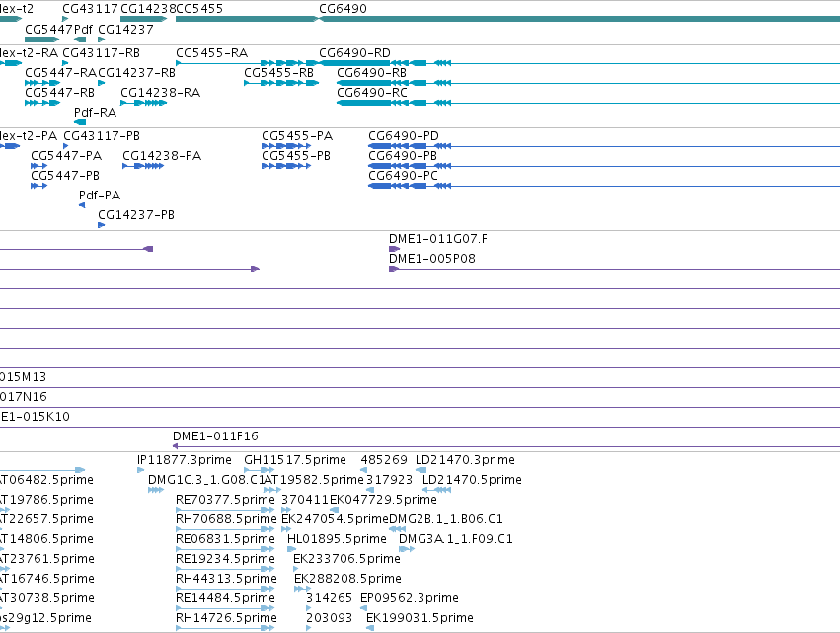
Task: Select EST RE70377.5prime
Action: pyautogui.click(x=225, y=500)
